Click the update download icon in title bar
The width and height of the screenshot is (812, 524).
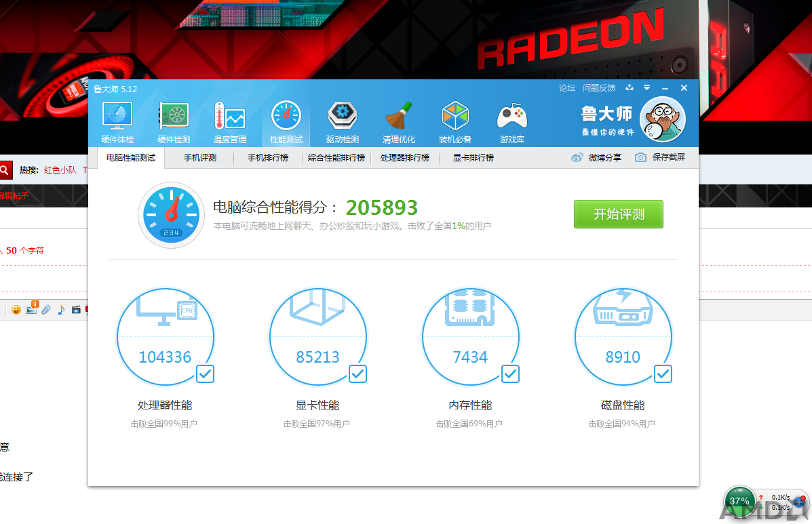(x=630, y=87)
